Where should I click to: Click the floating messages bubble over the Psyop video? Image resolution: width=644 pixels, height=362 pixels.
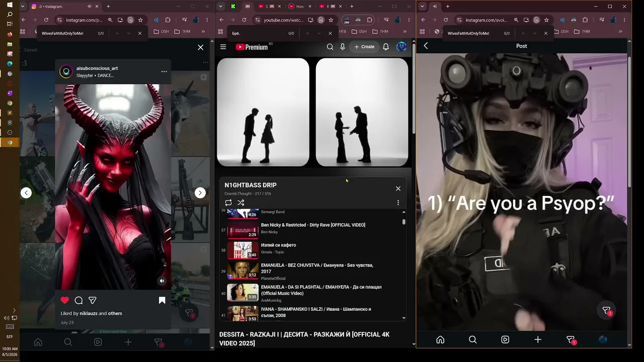[607, 311]
